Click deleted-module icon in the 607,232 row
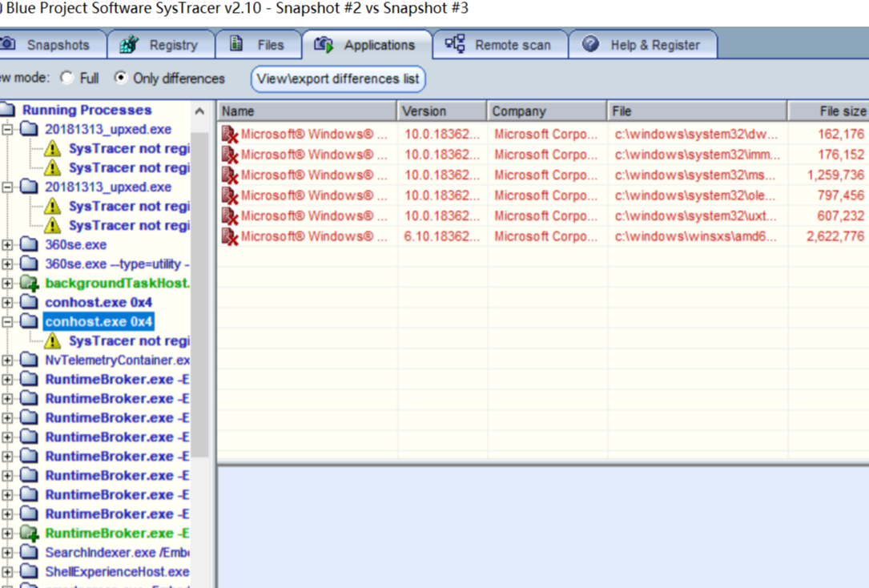The height and width of the screenshot is (588, 869). tap(229, 216)
